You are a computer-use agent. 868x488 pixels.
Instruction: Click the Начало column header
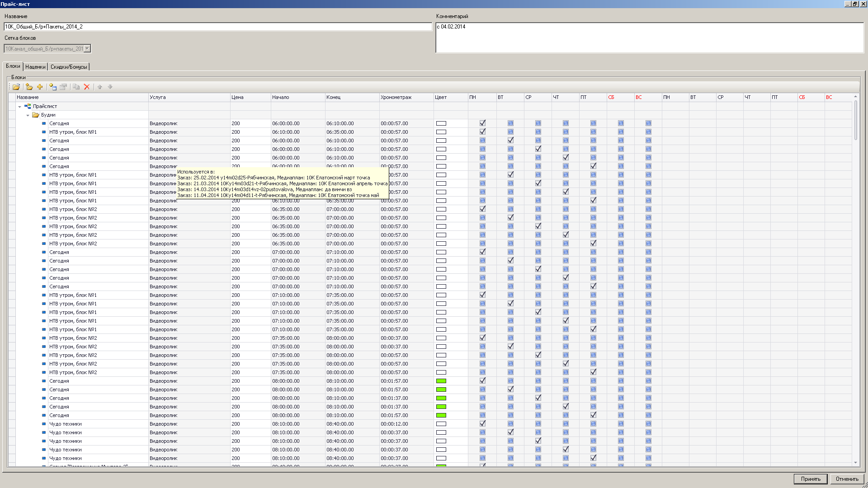[x=298, y=97]
